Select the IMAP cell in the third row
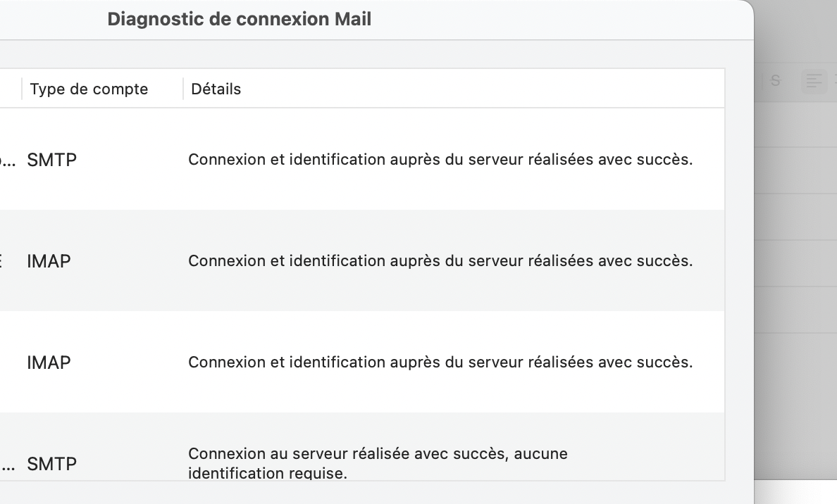837x504 pixels. [49, 363]
